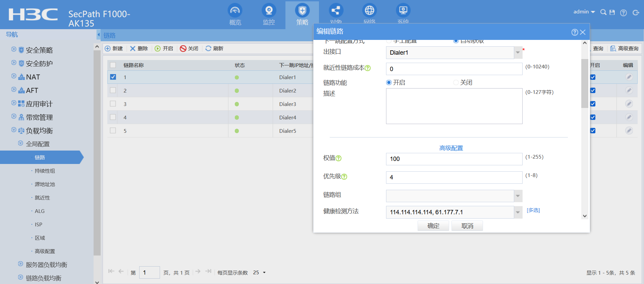Open the 系统 system monitor icon

403,11
